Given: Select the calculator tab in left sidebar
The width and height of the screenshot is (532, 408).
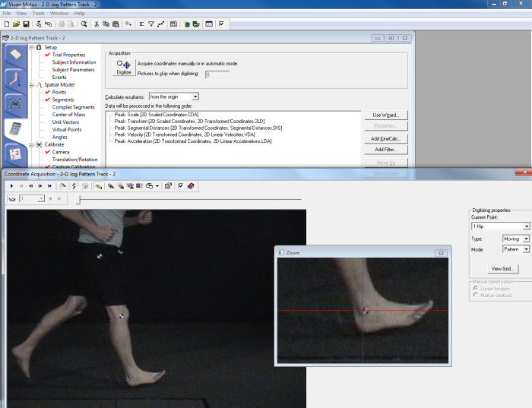Looking at the screenshot, I should [x=14, y=129].
